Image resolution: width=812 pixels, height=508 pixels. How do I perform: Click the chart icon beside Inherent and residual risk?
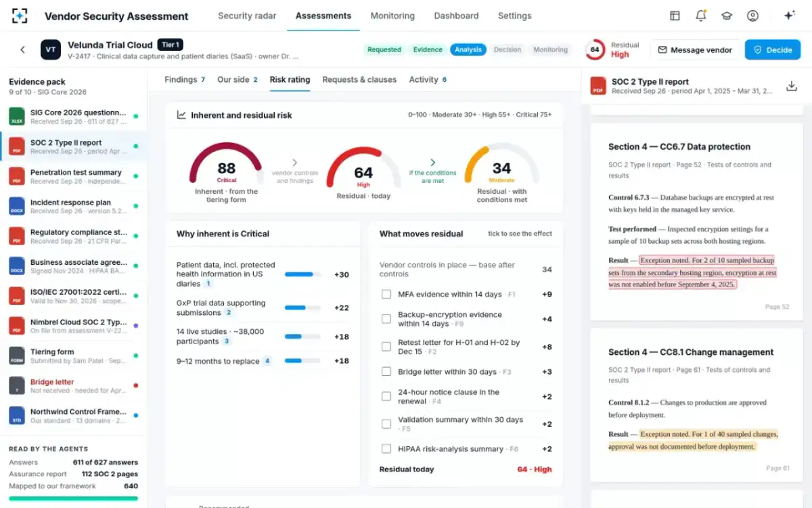click(181, 115)
